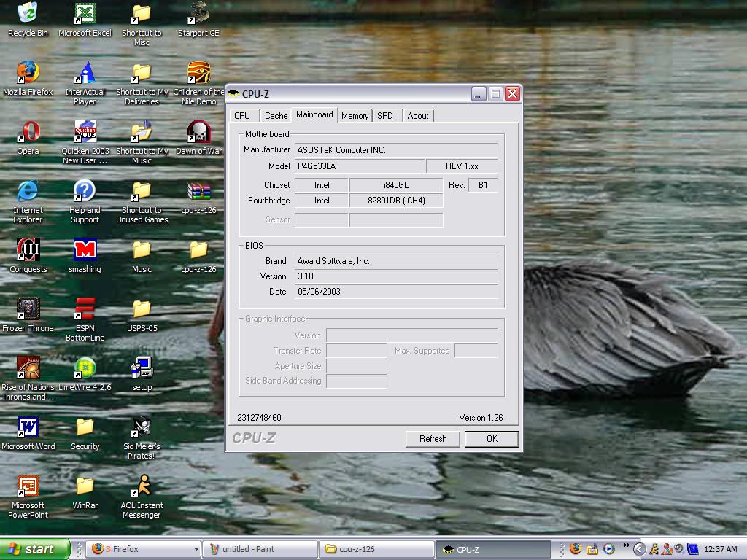Viewport: 747px width, 560px height.
Task: Switch to the CPU tab in CPU-Z
Action: [244, 116]
